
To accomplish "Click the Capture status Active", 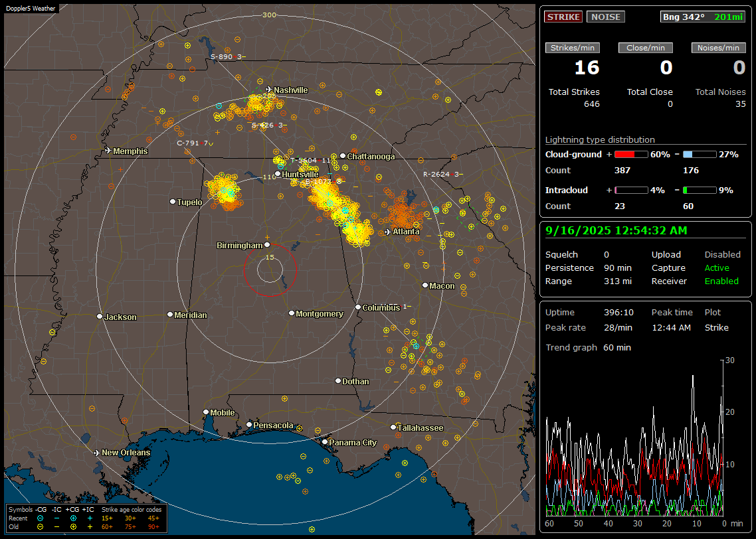I will [x=717, y=268].
